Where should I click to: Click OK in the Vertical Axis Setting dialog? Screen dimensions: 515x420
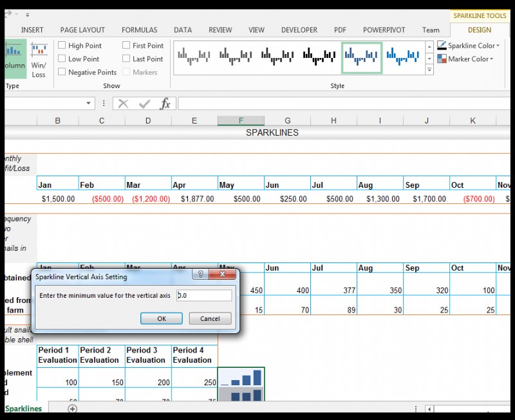(x=161, y=318)
